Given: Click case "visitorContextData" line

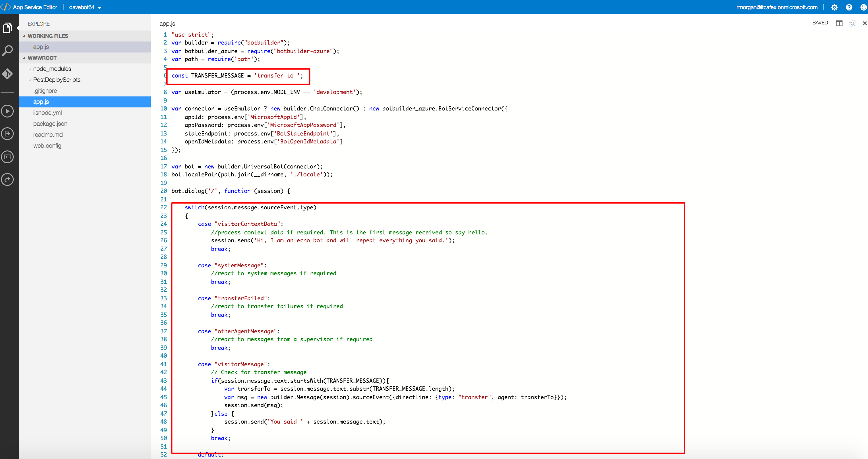Looking at the screenshot, I should click(241, 224).
